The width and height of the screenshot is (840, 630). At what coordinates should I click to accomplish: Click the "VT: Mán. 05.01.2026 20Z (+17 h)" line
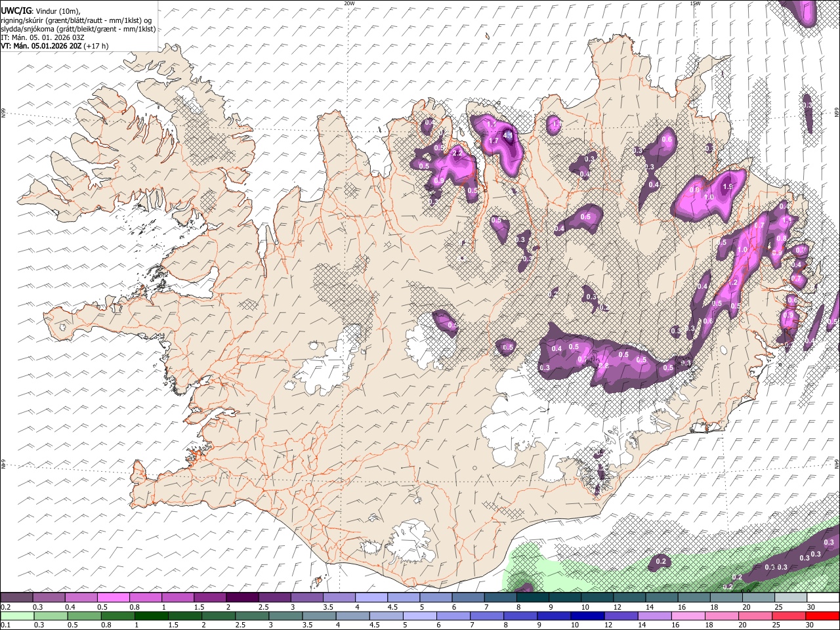click(55, 46)
